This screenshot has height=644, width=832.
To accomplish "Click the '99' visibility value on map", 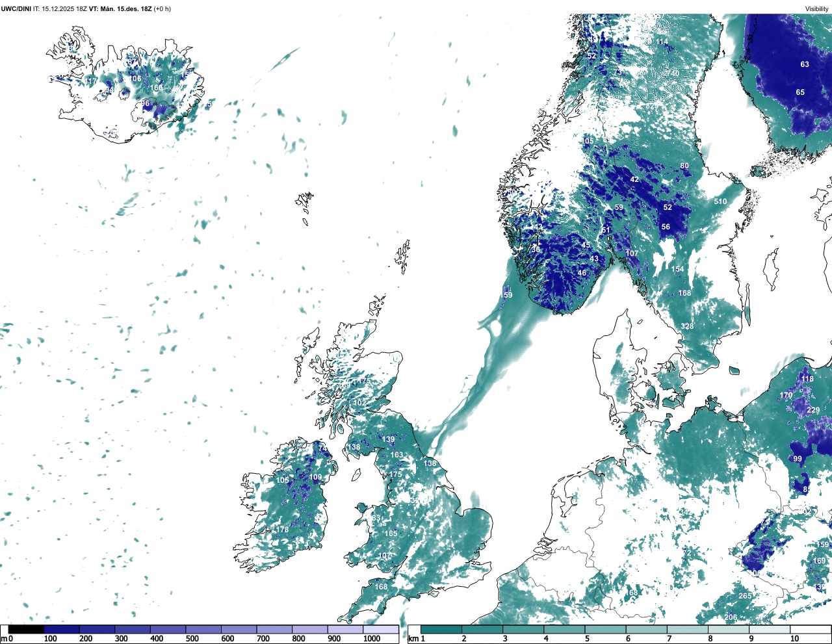I will (x=798, y=459).
